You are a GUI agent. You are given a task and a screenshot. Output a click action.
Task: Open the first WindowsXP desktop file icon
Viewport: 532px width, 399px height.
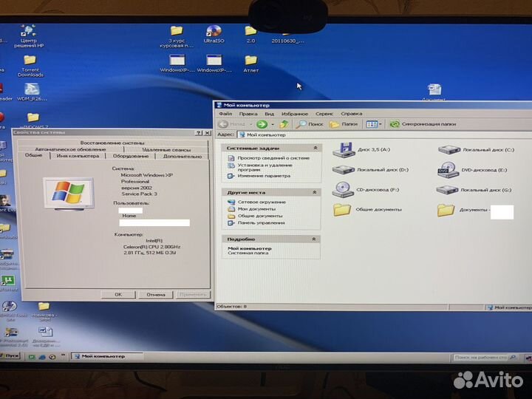(177, 64)
